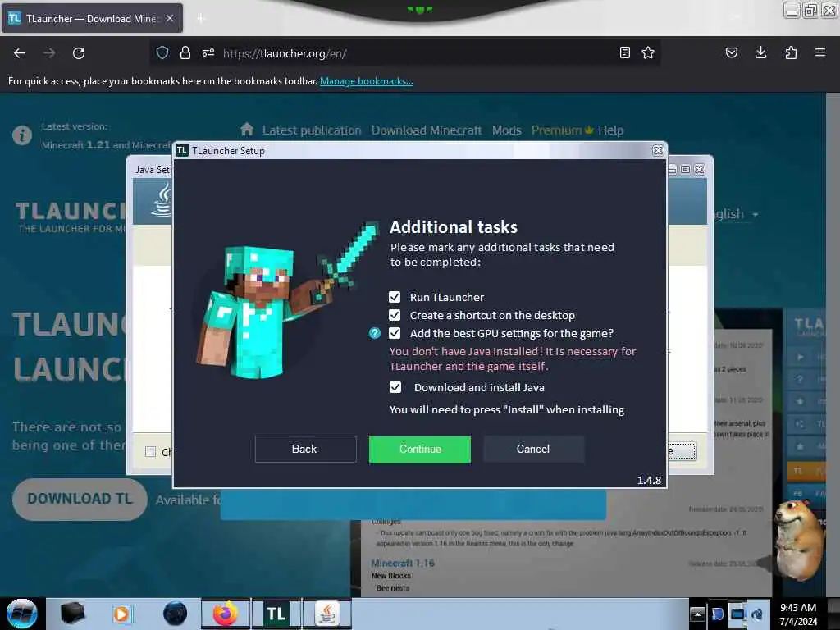The width and height of the screenshot is (840, 630).
Task: Open the Firefox taskbar icon
Action: click(226, 614)
